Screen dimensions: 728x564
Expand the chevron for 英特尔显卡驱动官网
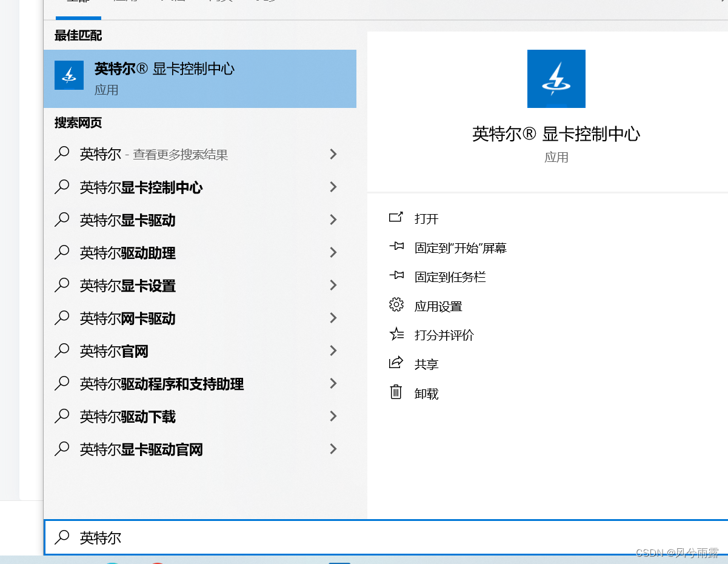333,449
